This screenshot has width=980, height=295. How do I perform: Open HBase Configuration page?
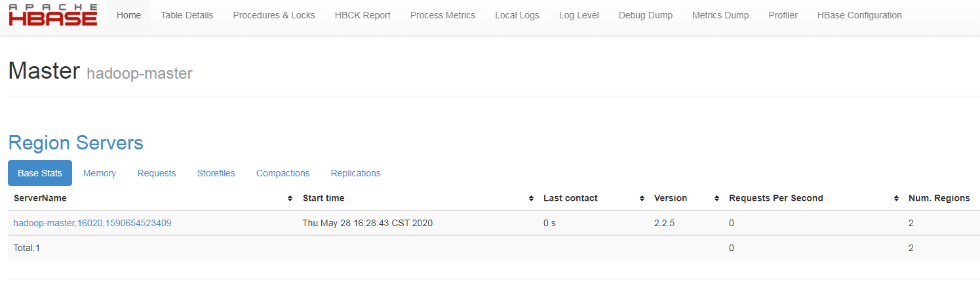(859, 15)
